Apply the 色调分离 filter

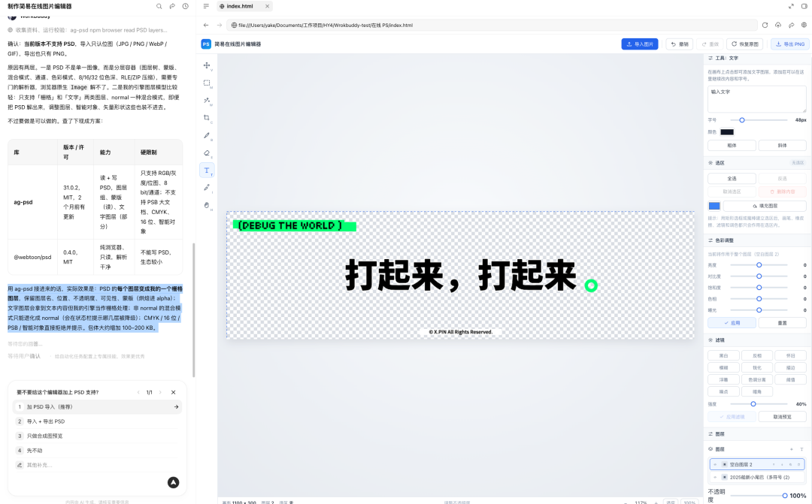point(757,379)
